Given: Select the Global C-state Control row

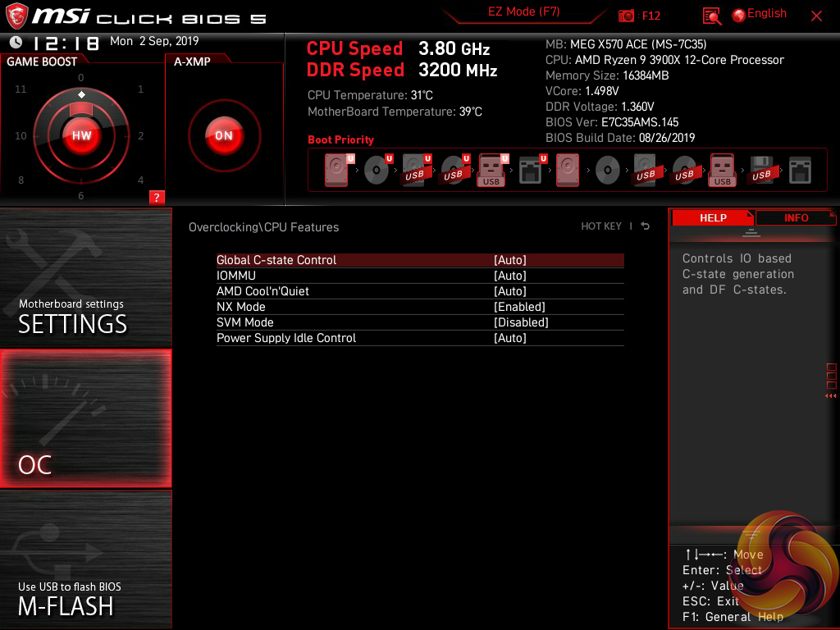Looking at the screenshot, I should pos(420,260).
